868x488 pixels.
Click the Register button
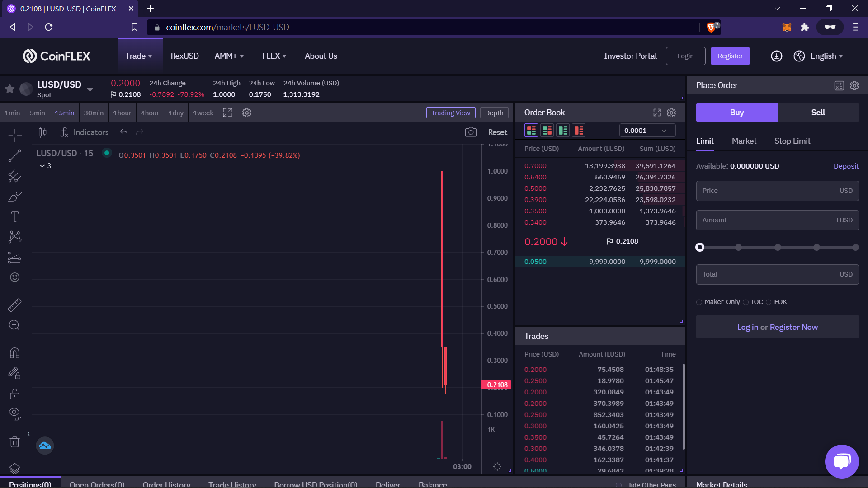(730, 56)
